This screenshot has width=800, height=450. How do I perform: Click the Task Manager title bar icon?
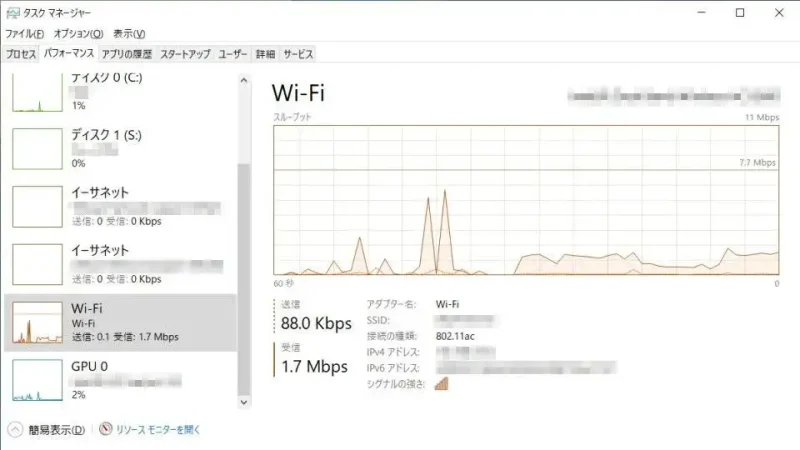[14, 13]
